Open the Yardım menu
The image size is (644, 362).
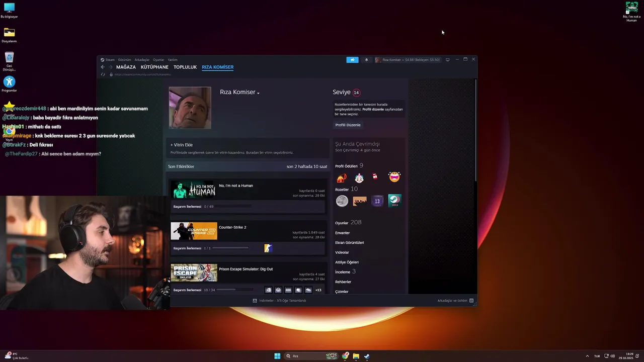point(172,60)
